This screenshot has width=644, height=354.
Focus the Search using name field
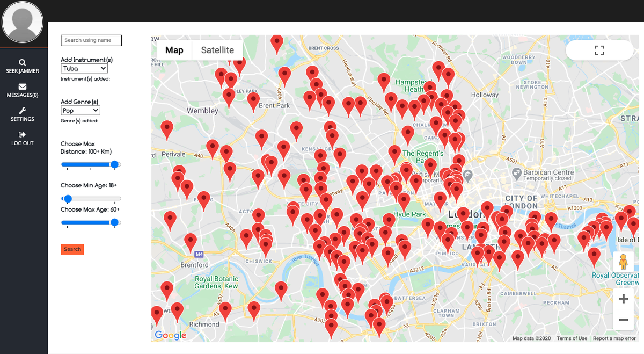point(91,40)
